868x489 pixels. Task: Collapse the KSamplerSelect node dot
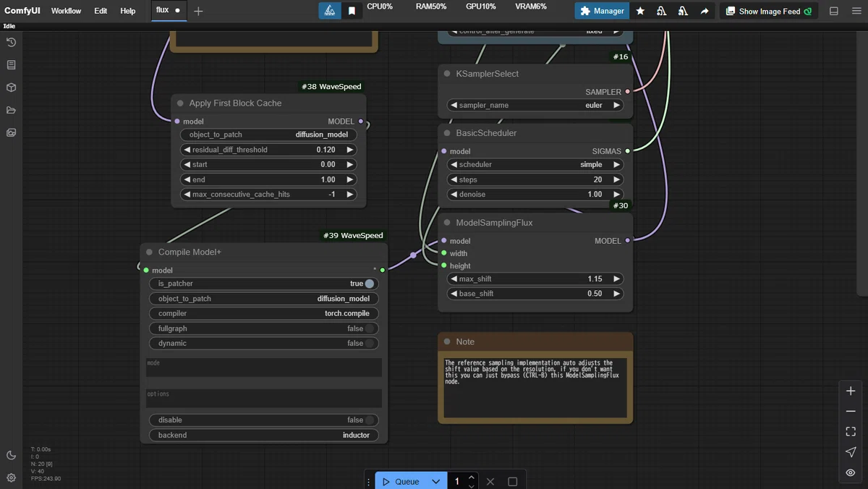point(447,74)
